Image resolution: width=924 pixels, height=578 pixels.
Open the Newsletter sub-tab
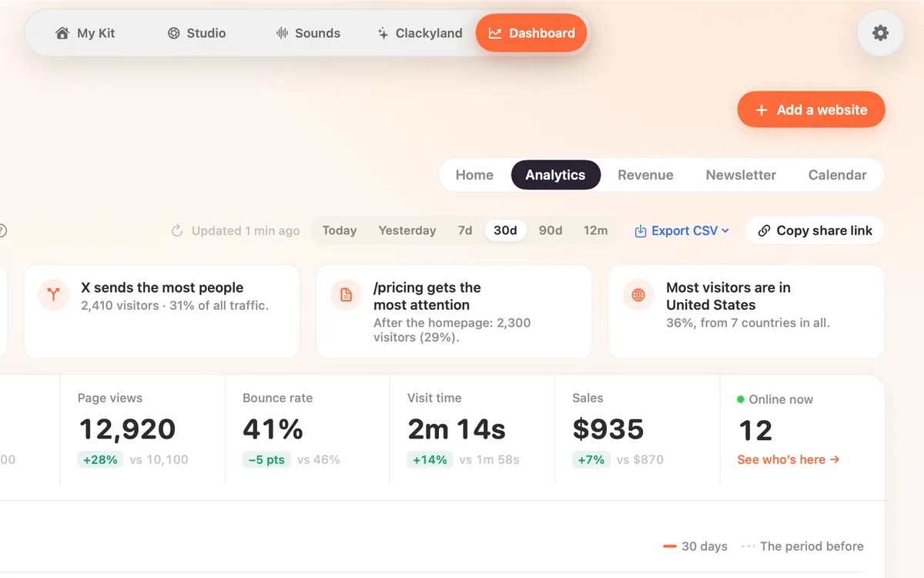tap(741, 175)
